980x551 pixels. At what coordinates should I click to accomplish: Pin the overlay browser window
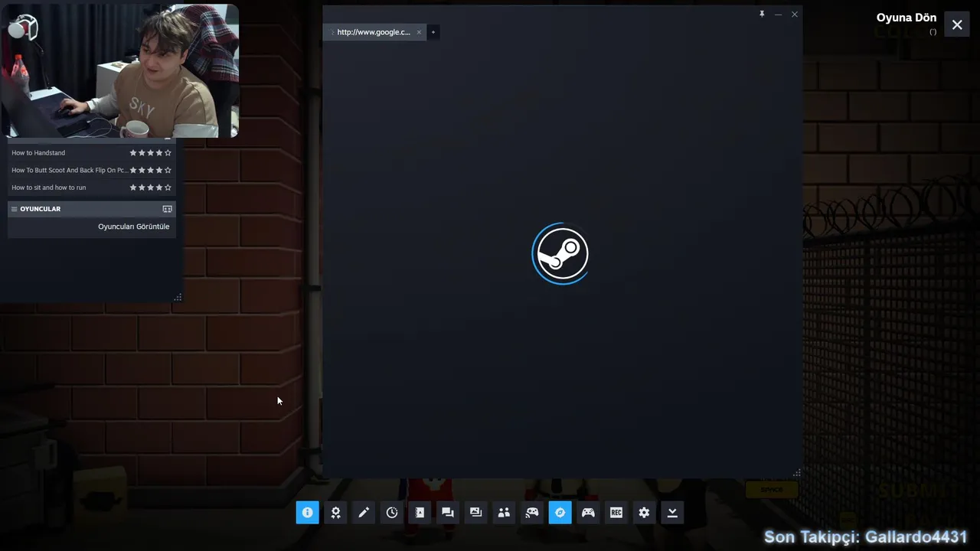(x=762, y=14)
